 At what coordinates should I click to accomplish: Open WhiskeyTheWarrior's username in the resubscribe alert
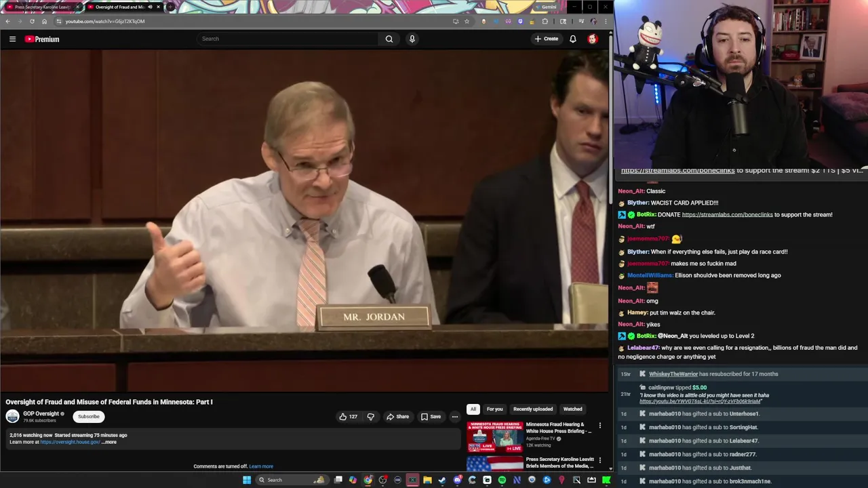(673, 374)
